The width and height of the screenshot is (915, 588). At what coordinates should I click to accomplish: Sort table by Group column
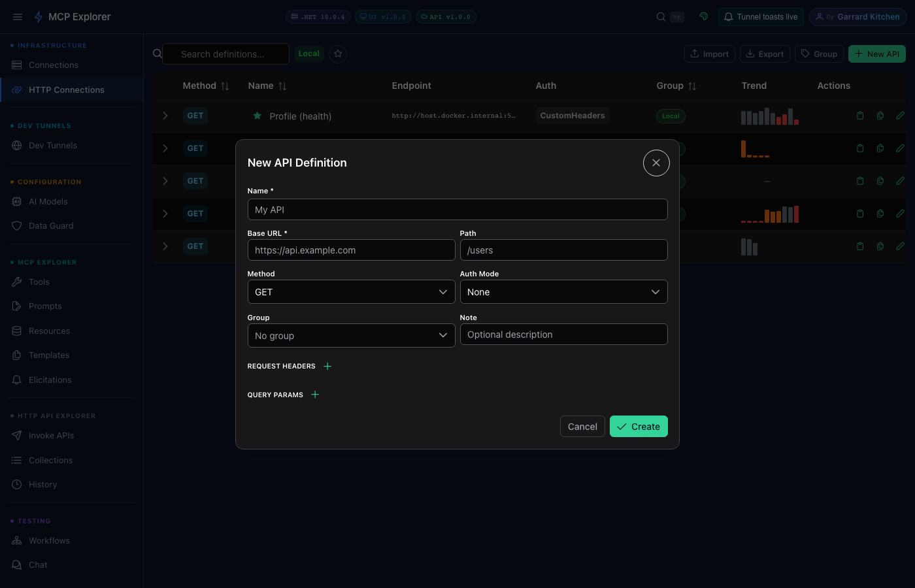coord(692,86)
